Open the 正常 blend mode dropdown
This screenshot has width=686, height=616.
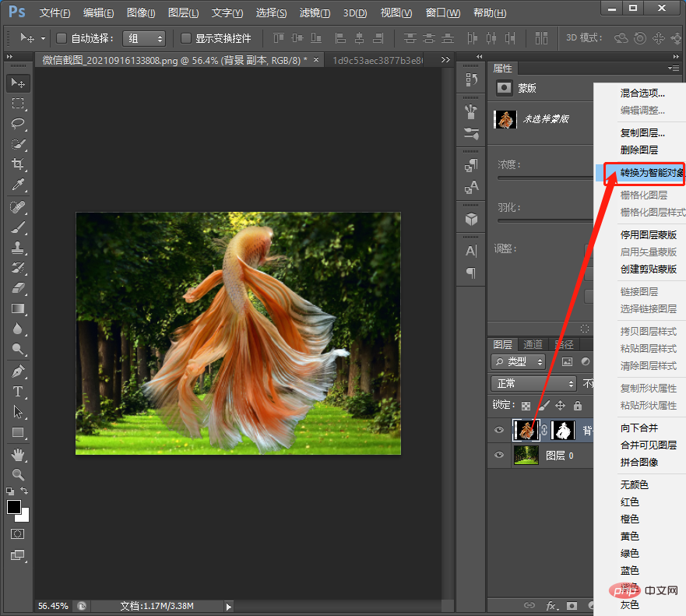coord(533,384)
